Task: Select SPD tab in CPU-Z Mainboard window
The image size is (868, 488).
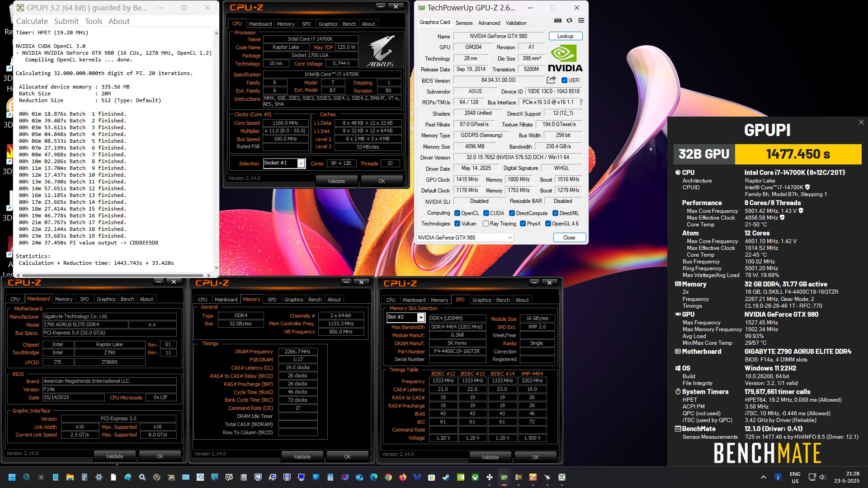Action: point(85,299)
